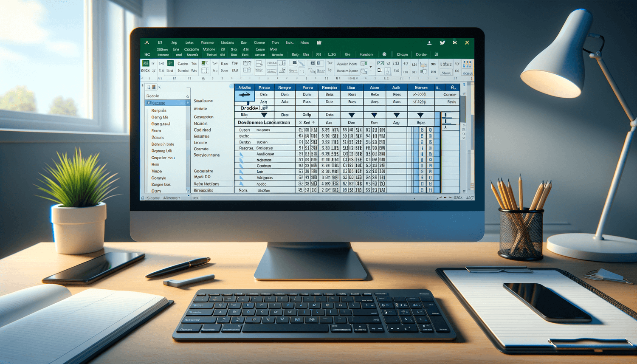Open the Piammer menu
Screen dimensions: 637x364
208,43
